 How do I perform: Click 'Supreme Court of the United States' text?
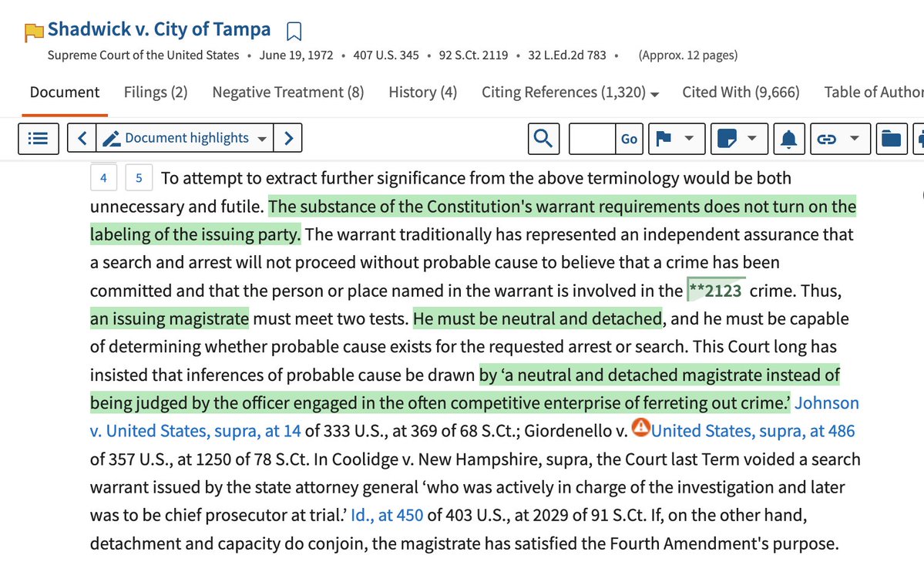[143, 56]
